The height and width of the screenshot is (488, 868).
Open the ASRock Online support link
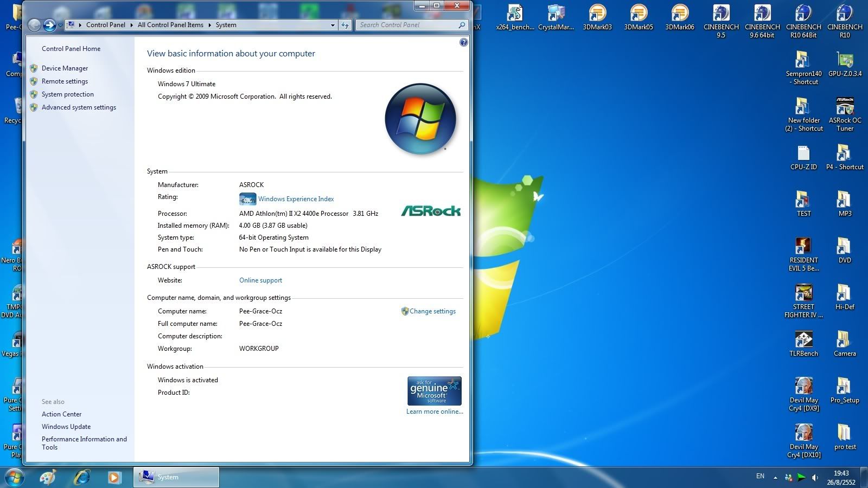click(260, 280)
